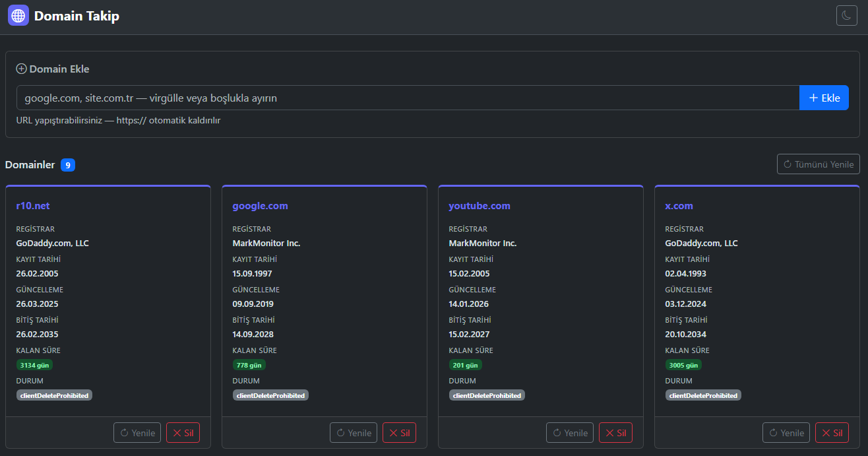
Task: Toggle dark mode with the moon icon
Action: [x=847, y=15]
